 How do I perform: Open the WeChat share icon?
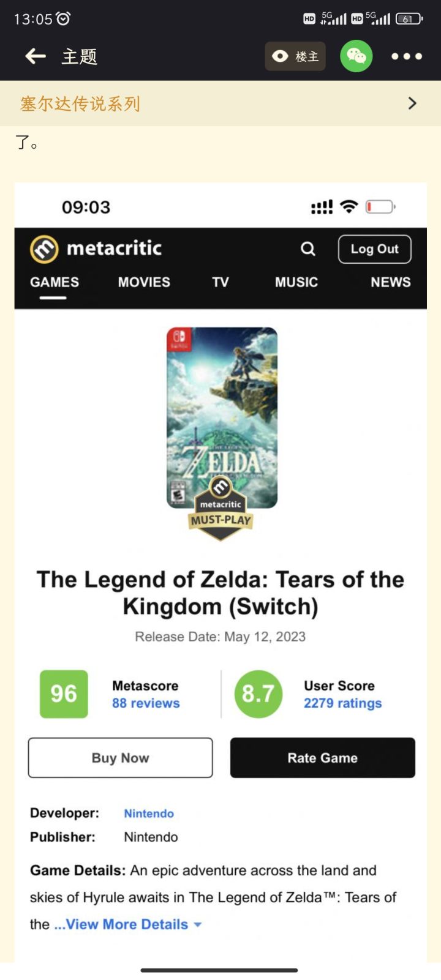[356, 56]
